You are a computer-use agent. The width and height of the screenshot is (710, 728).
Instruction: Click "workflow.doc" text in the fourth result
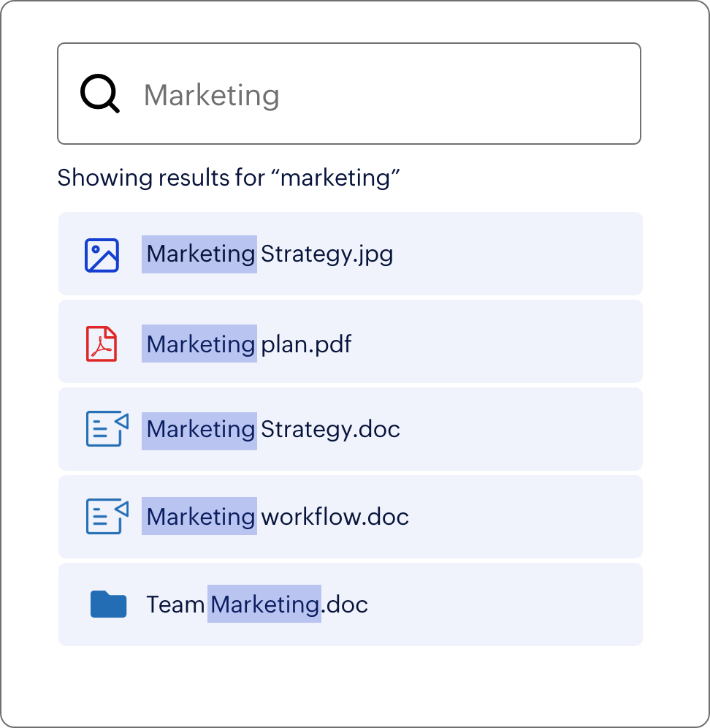click(335, 517)
